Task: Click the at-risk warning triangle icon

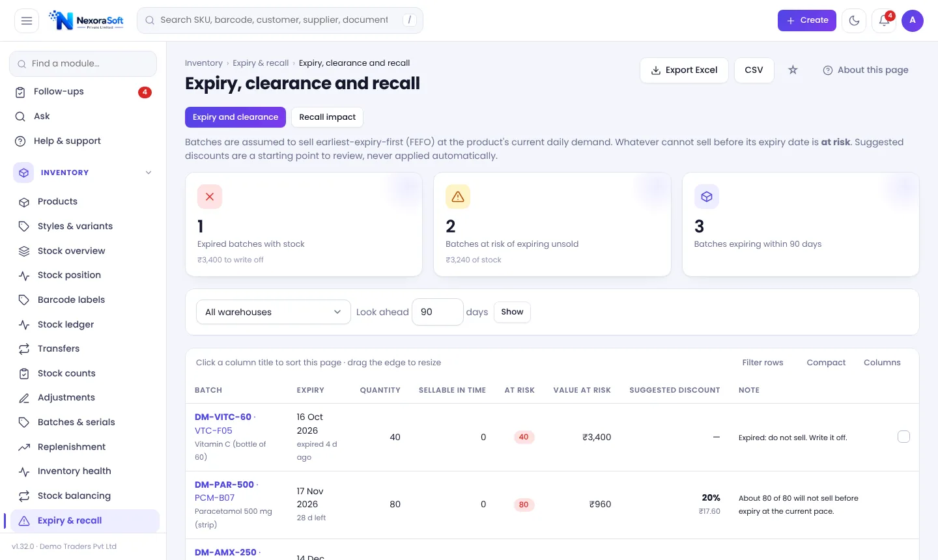Action: pos(458,197)
